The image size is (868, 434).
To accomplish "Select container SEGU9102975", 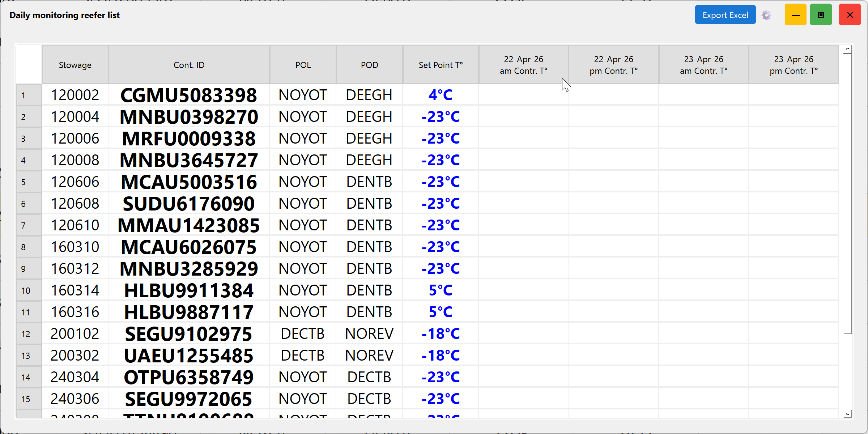I will 189,334.
